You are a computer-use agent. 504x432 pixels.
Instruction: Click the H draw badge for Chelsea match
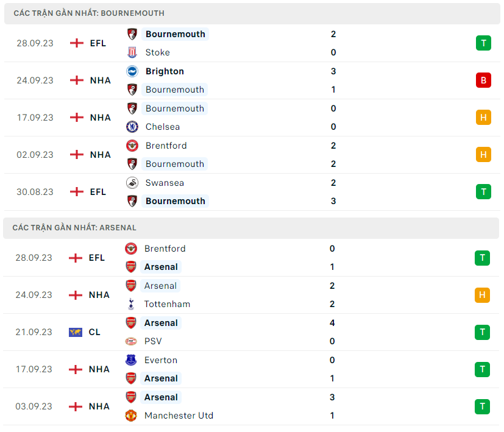click(483, 118)
